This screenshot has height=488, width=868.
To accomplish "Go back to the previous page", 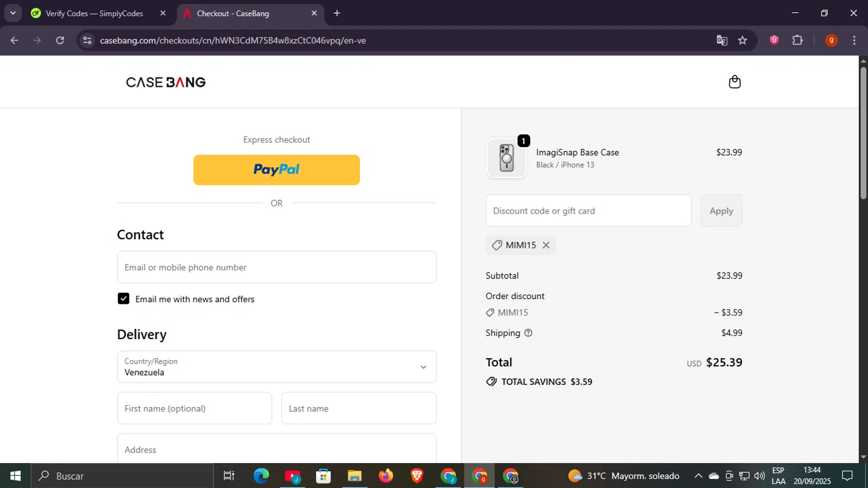I will [x=14, y=41].
